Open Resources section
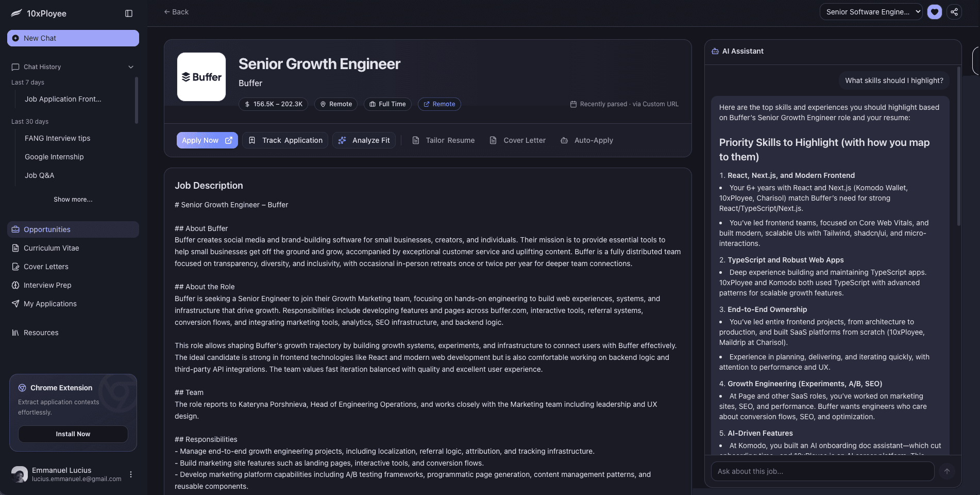 tap(73, 333)
